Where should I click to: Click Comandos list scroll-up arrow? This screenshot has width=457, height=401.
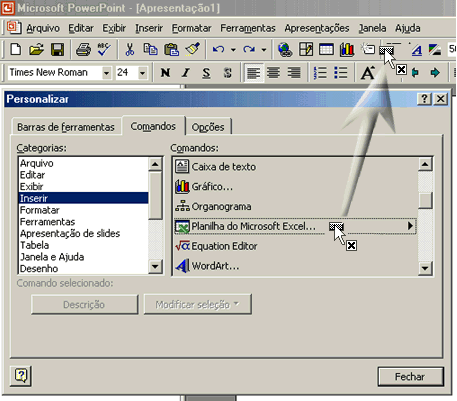(x=425, y=164)
